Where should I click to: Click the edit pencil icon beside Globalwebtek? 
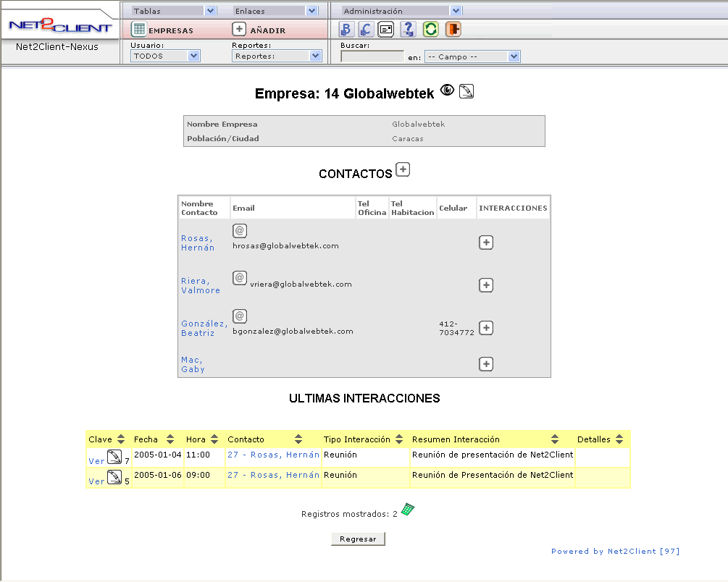(x=466, y=92)
